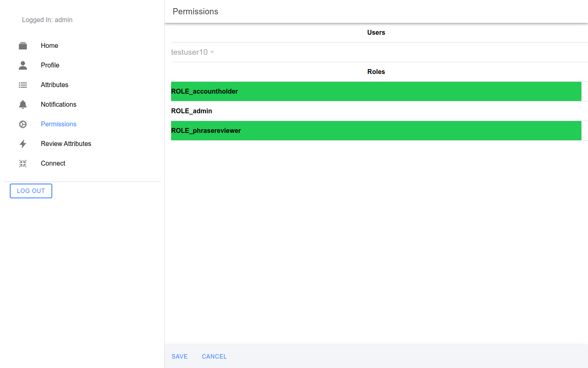Click the Permissions gear icon
The height and width of the screenshot is (368, 588).
[23, 124]
